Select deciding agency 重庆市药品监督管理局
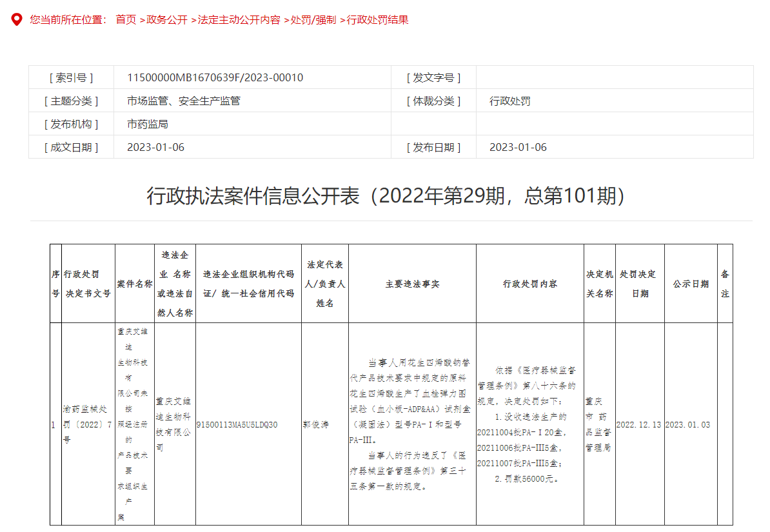770x532 pixels. point(598,424)
